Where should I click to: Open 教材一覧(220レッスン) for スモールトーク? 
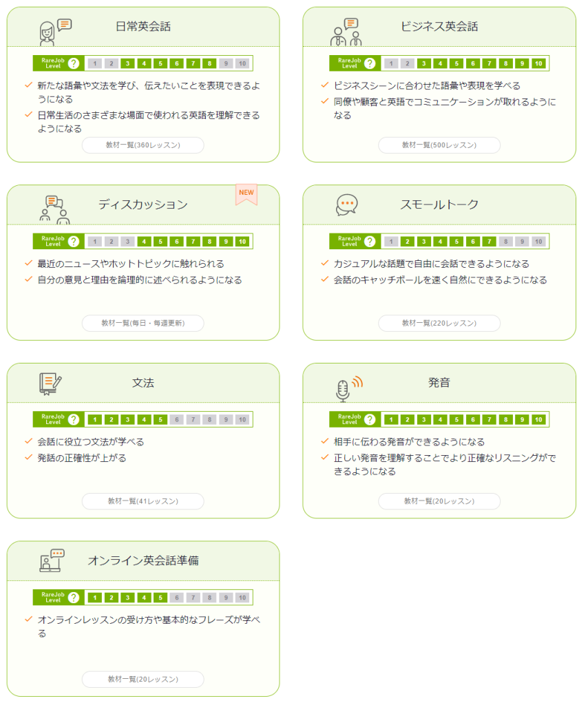point(439,323)
